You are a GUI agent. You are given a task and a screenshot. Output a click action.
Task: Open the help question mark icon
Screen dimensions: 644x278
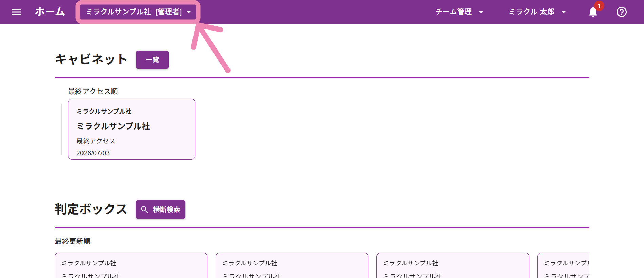(622, 12)
